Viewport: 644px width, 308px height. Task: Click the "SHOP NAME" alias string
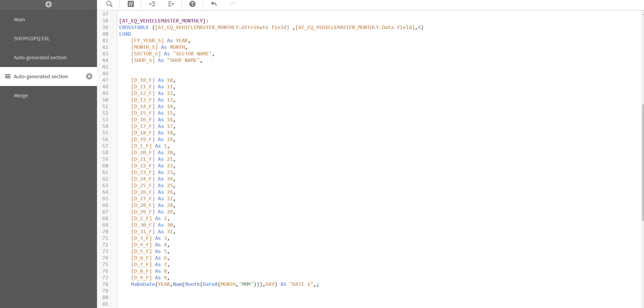pos(183,60)
